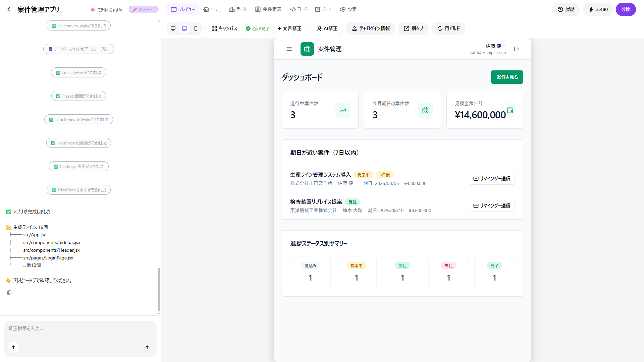Click the 見込み status summary card
644x362 pixels.
(x=311, y=272)
